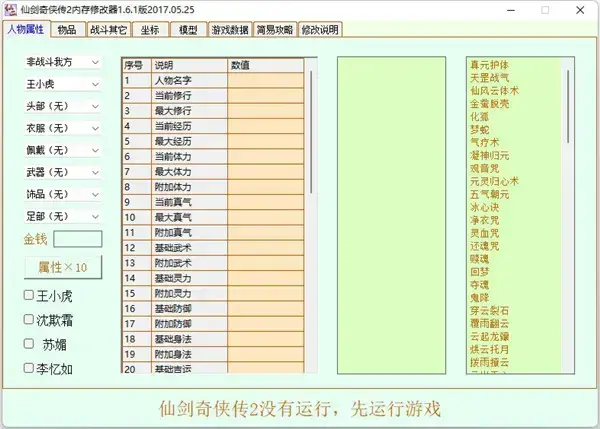Image resolution: width=600 pixels, height=429 pixels.
Task: Click the 数值 column header
Action: 266,65
